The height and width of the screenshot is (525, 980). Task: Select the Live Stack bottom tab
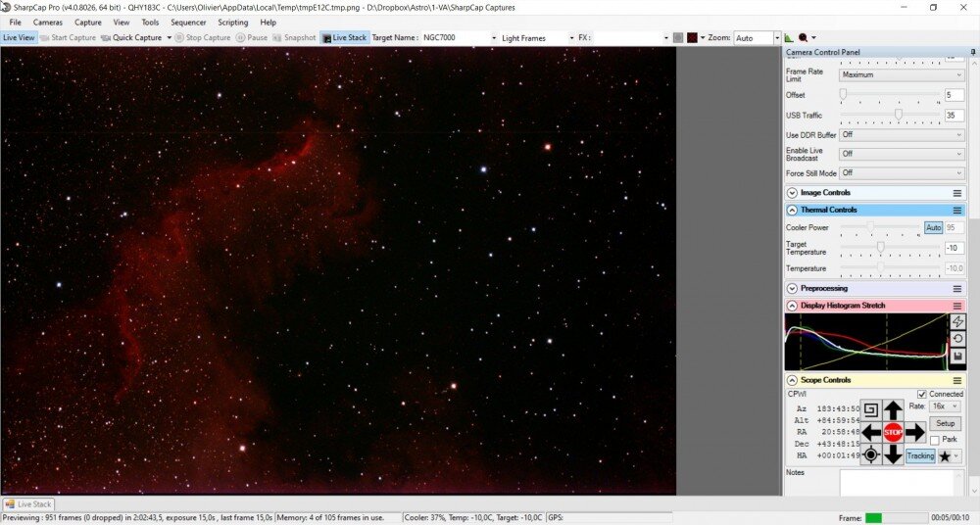click(28, 503)
